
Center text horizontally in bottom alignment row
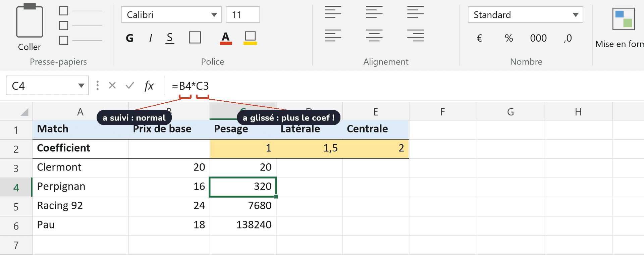pyautogui.click(x=374, y=35)
